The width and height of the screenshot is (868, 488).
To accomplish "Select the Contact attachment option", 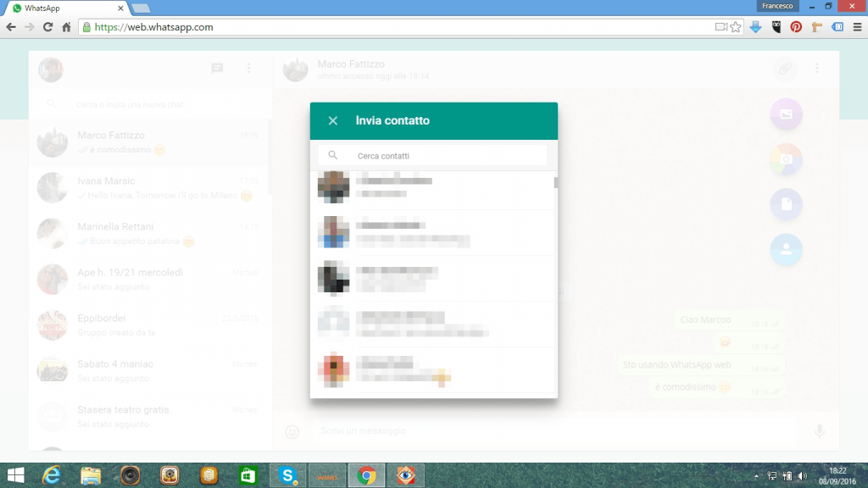I will click(785, 250).
